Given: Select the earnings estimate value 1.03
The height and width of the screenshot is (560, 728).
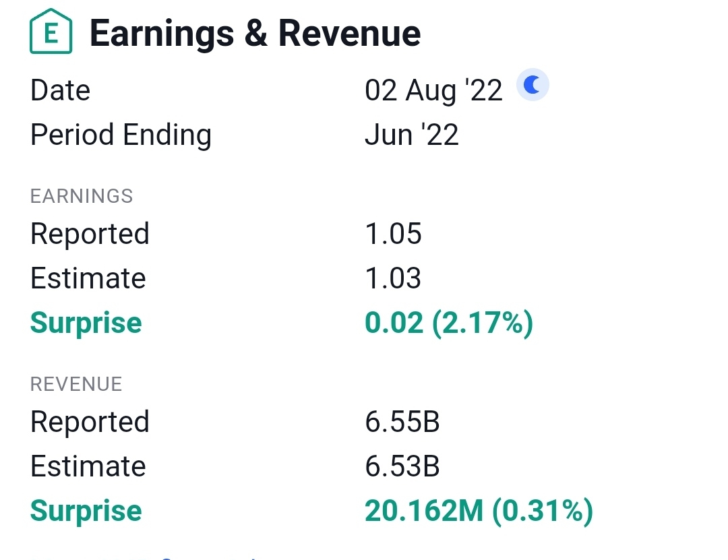Looking at the screenshot, I should click(x=393, y=278).
